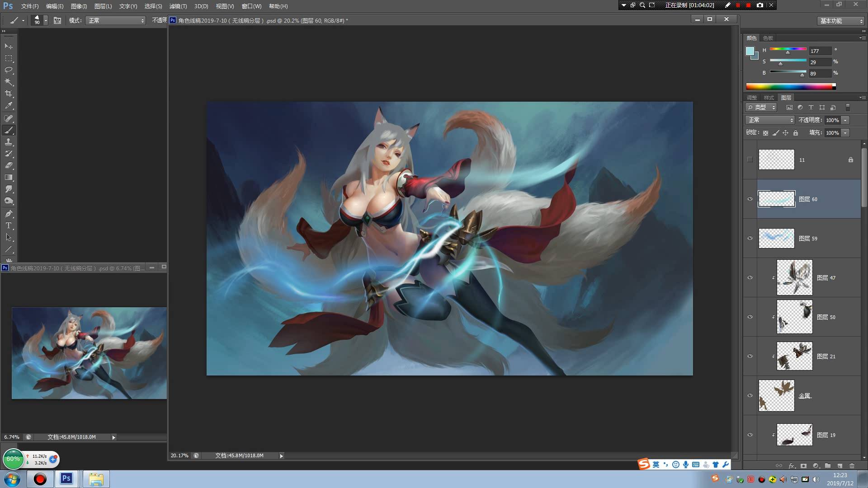Toggle the layer filtering switch
This screenshot has height=488, width=868.
click(x=848, y=108)
